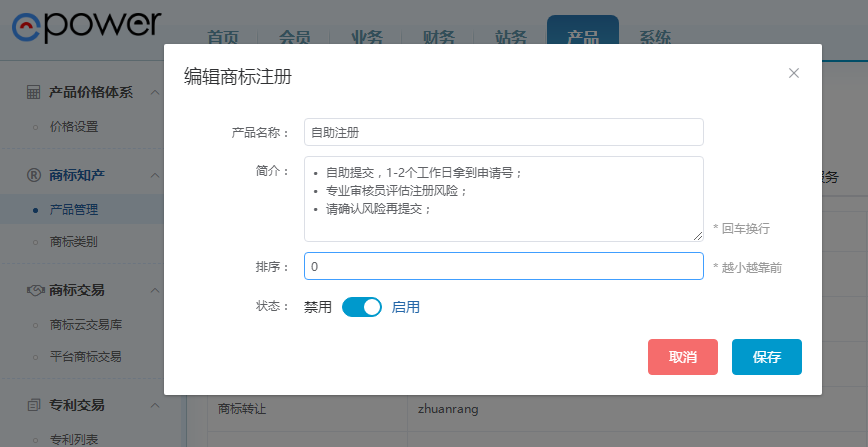Viewport: 868px width, 447px height.
Task: Click the 保存 button
Action: click(767, 357)
